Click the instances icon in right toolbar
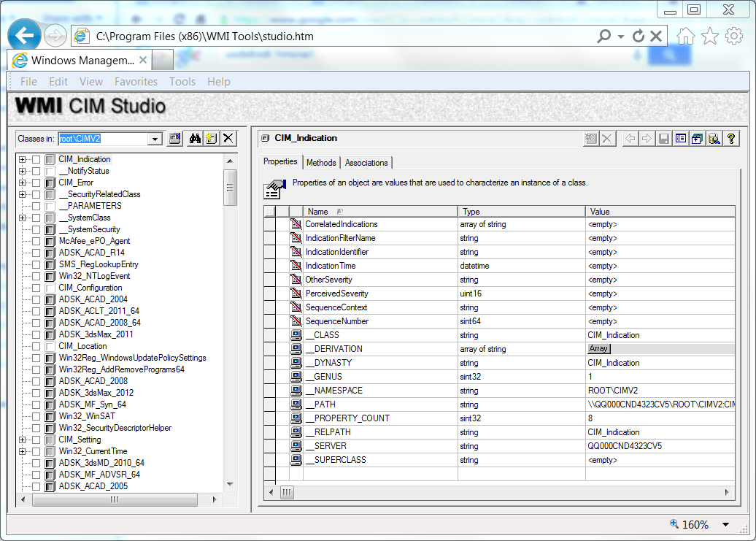This screenshot has height=541, width=756. (697, 139)
